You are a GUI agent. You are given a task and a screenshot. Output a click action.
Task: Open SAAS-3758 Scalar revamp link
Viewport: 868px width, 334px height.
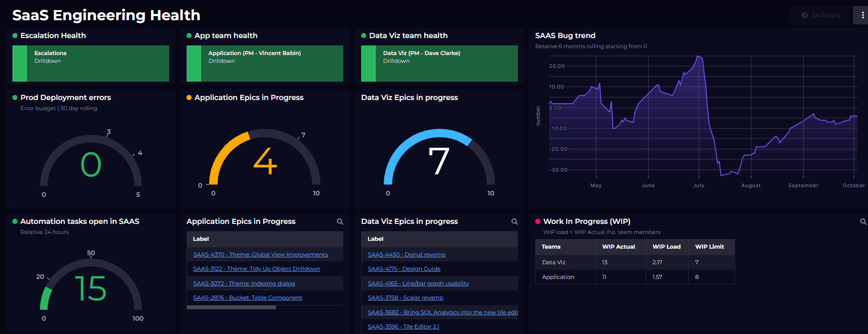(x=405, y=298)
